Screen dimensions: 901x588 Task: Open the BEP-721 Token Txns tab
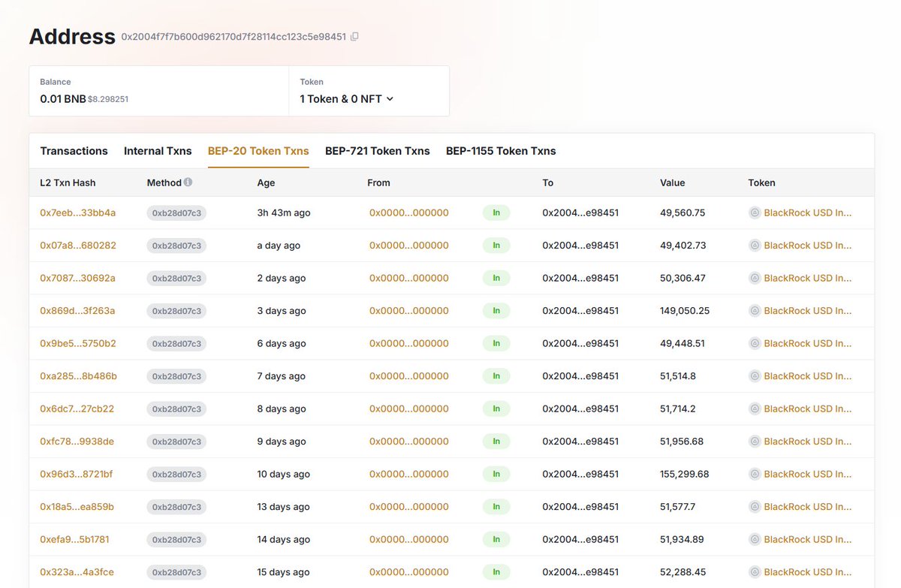pyautogui.click(x=378, y=150)
